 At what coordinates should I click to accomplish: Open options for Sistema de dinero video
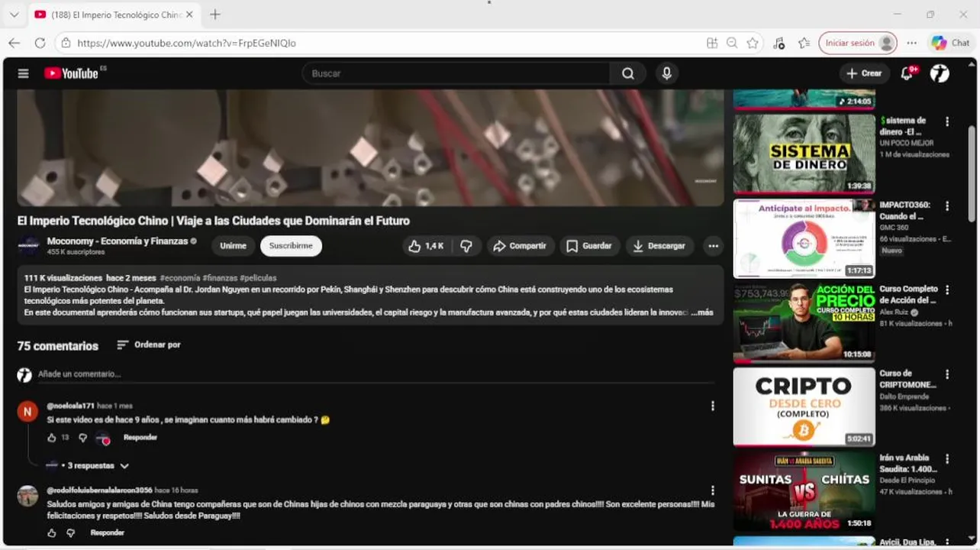click(947, 121)
